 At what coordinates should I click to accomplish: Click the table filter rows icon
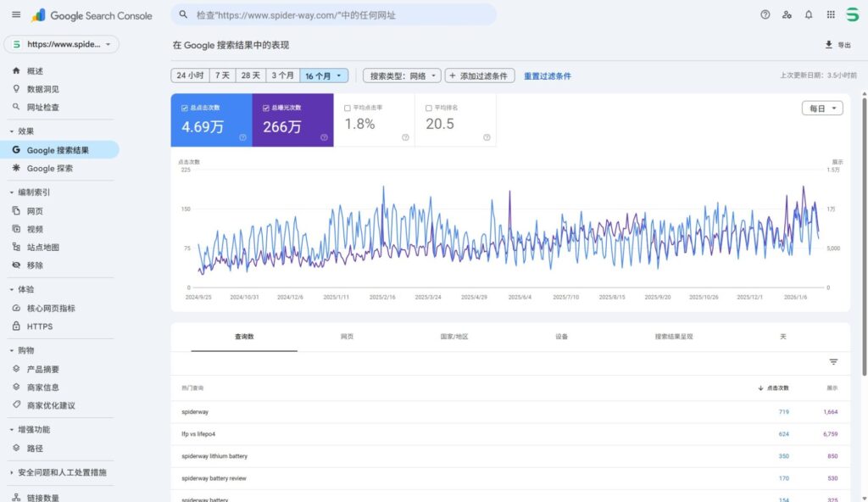(833, 362)
